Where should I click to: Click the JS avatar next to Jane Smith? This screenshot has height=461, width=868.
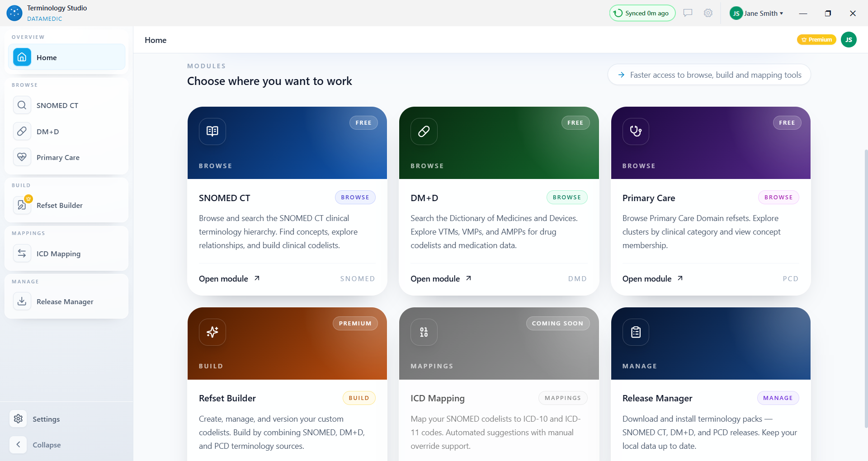click(x=736, y=13)
